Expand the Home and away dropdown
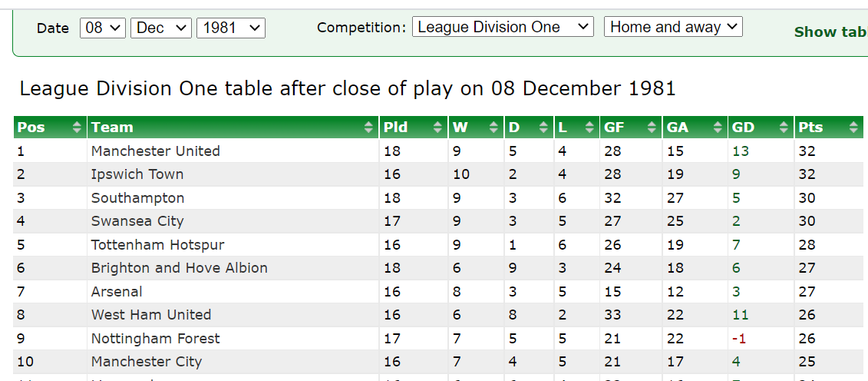This screenshot has width=868, height=381. click(x=673, y=27)
